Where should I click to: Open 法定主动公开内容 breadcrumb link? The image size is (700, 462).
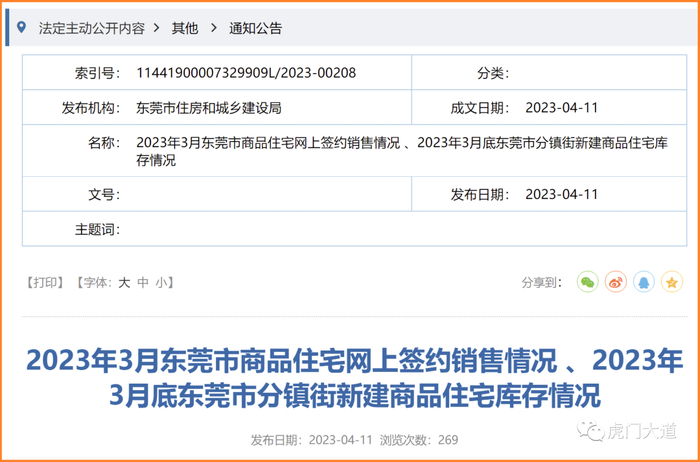pyautogui.click(x=92, y=29)
